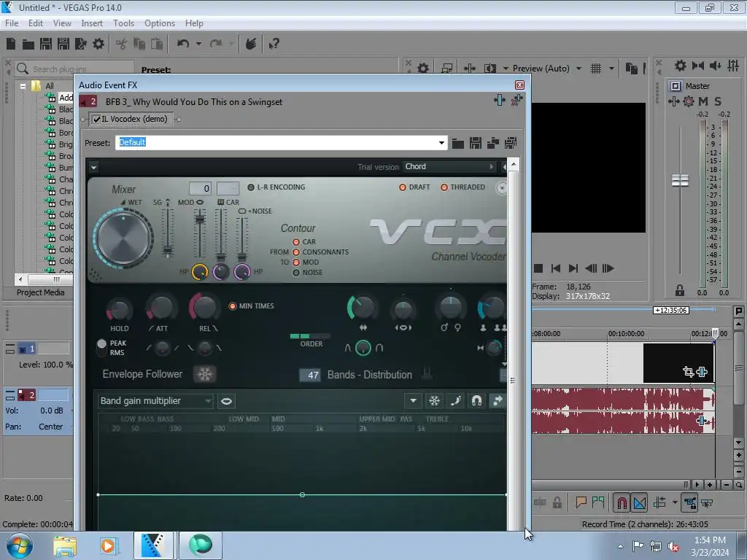The height and width of the screenshot is (560, 747).
Task: Enable L-R ENCODING option
Action: 251,187
